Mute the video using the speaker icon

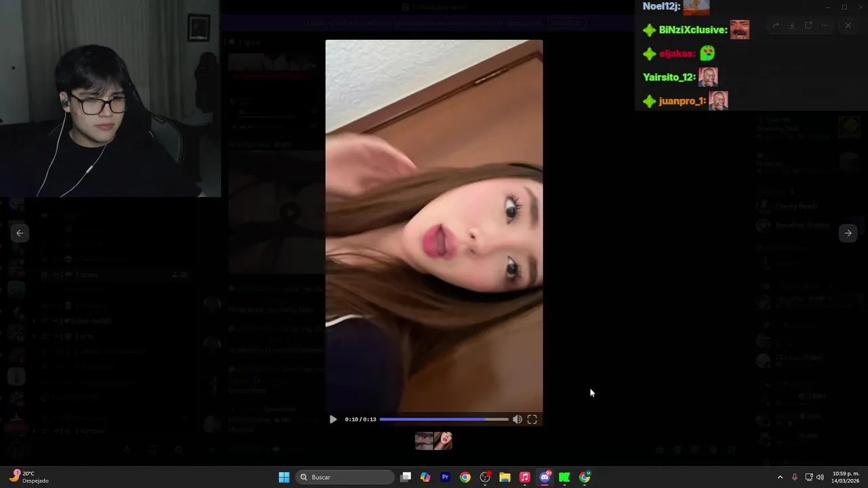pyautogui.click(x=517, y=420)
